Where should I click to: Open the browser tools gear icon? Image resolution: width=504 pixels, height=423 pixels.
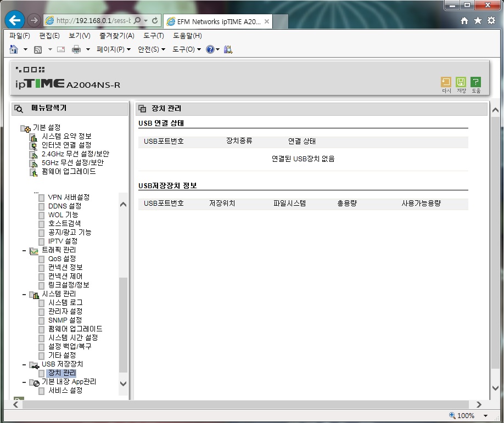tap(491, 21)
